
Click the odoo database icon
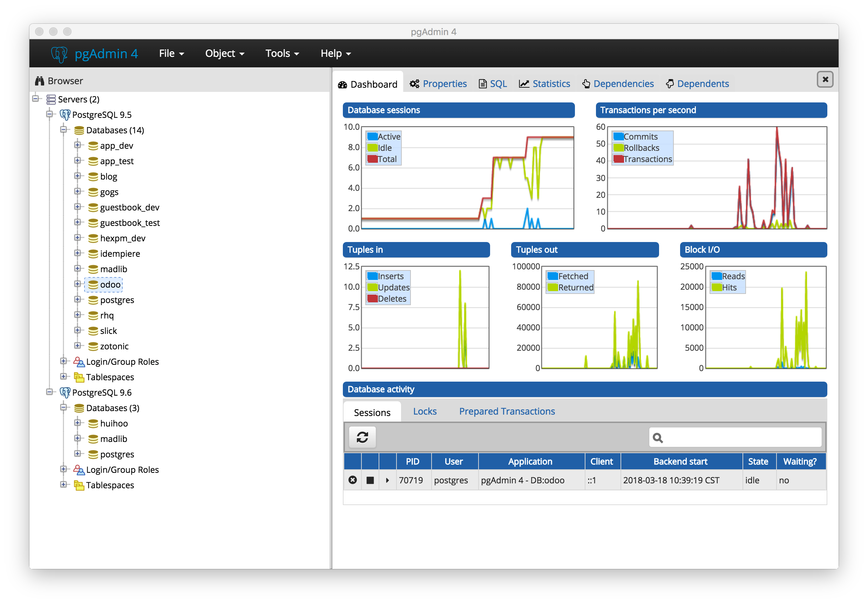tap(93, 285)
